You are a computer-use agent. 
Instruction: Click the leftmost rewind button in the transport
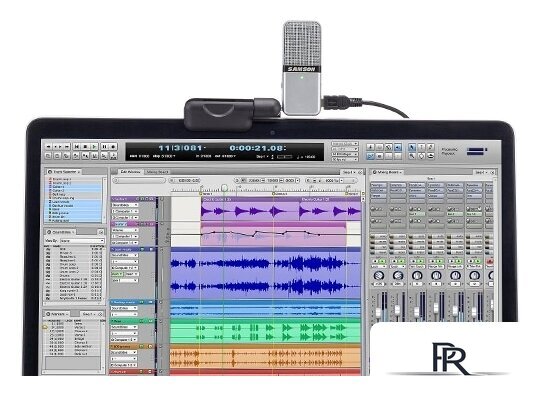(48, 147)
